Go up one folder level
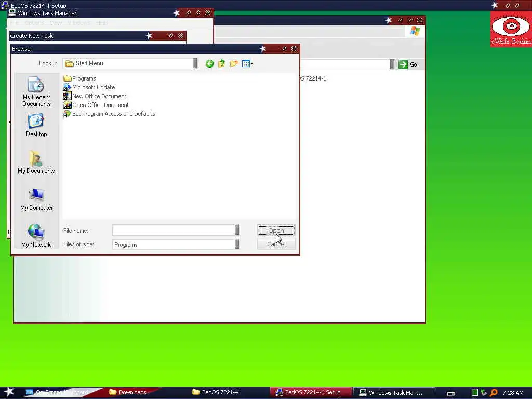The height and width of the screenshot is (399, 532). (221, 63)
